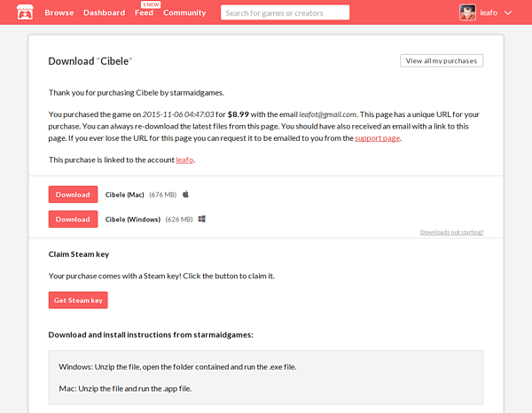Image resolution: width=532 pixels, height=413 pixels.
Task: Click the itch.io storefront logo icon
Action: point(25,12)
